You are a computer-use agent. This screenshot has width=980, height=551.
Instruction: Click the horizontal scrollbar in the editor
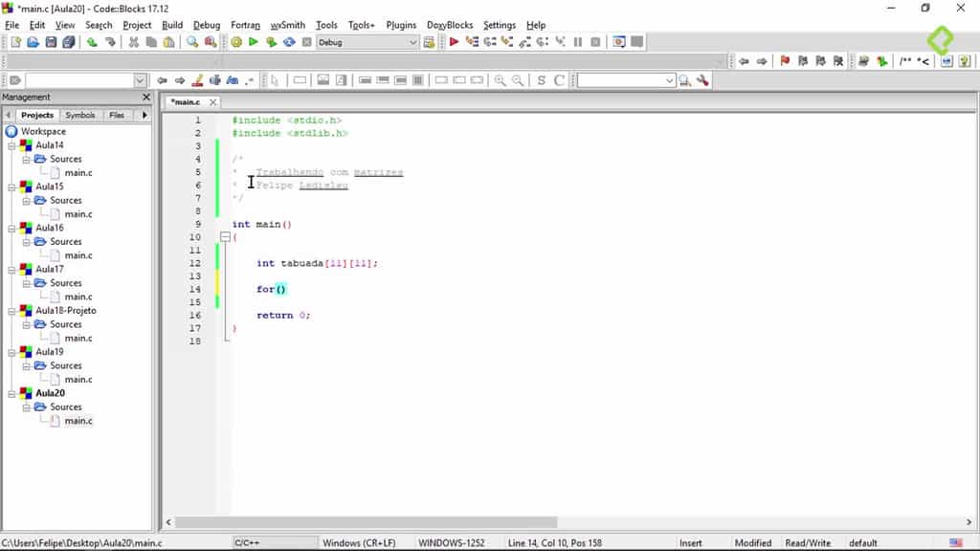366,522
